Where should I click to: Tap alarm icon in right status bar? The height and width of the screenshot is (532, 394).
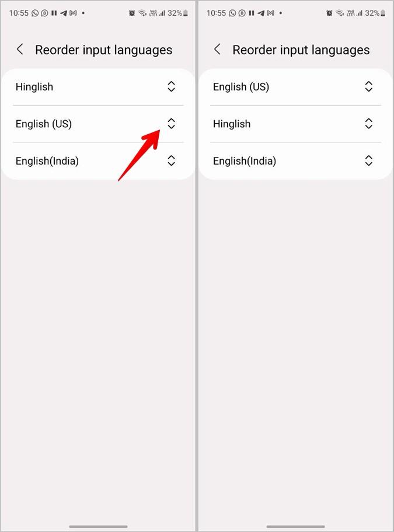[x=329, y=13]
